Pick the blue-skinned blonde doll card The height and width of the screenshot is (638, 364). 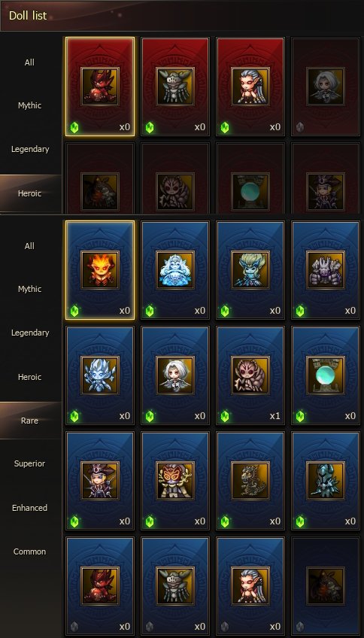(x=250, y=270)
